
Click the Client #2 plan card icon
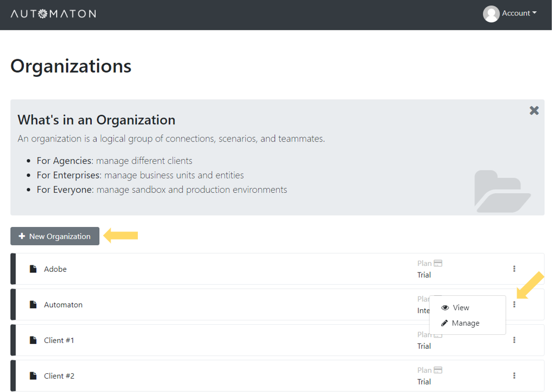tap(438, 370)
